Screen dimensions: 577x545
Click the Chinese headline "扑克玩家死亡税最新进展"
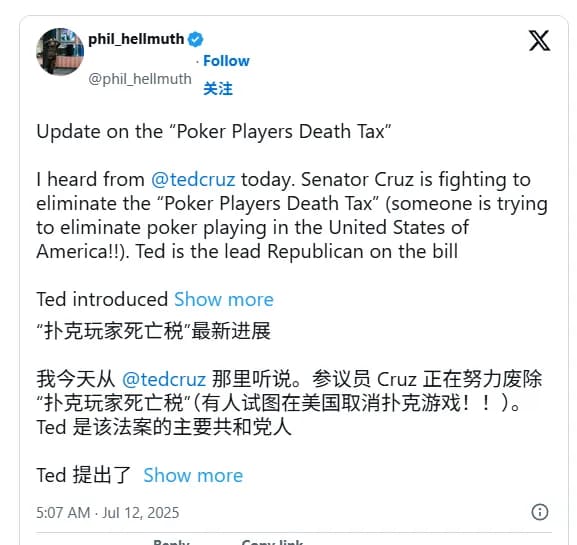tap(153, 330)
